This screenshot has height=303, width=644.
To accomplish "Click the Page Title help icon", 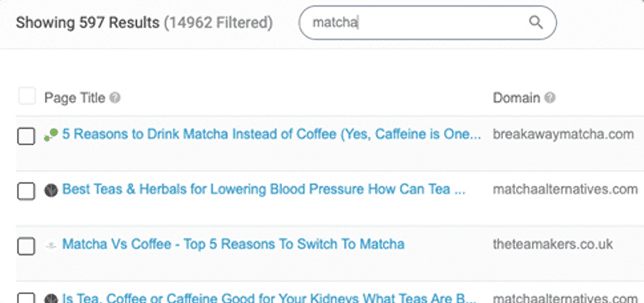I will tap(115, 98).
